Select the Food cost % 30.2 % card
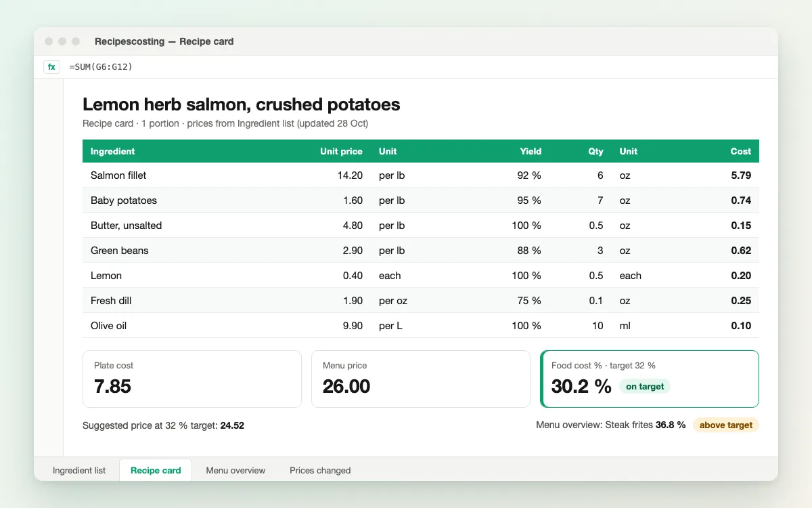The width and height of the screenshot is (812, 508). 650,379
